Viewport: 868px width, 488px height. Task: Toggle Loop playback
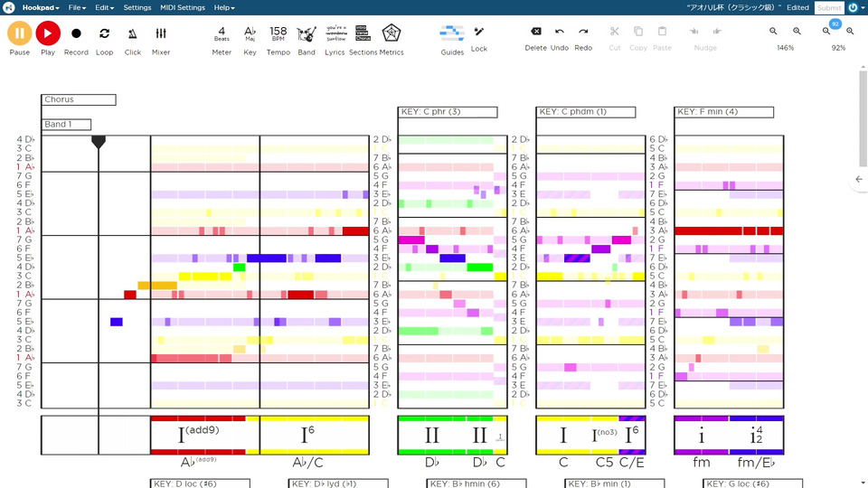(x=104, y=33)
